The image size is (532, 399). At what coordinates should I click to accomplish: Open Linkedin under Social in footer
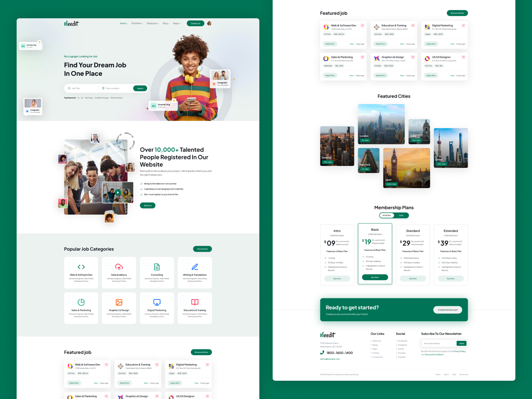click(x=402, y=357)
